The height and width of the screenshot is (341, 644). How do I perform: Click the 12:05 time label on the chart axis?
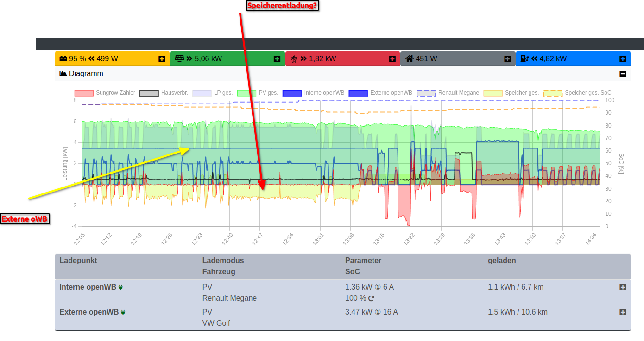pos(79,239)
